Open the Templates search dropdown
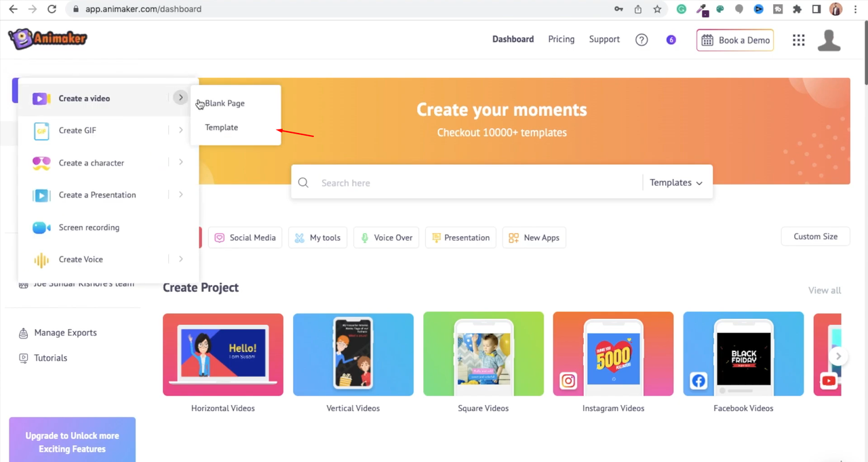The image size is (868, 462). click(x=676, y=182)
